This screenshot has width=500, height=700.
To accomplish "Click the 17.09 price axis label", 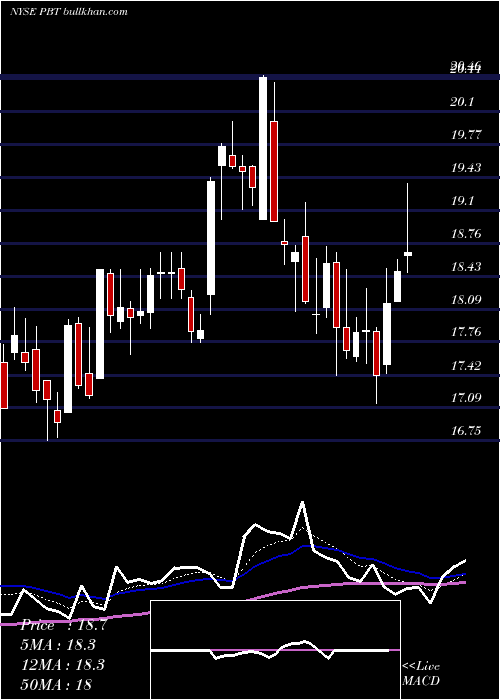I will click(466, 398).
